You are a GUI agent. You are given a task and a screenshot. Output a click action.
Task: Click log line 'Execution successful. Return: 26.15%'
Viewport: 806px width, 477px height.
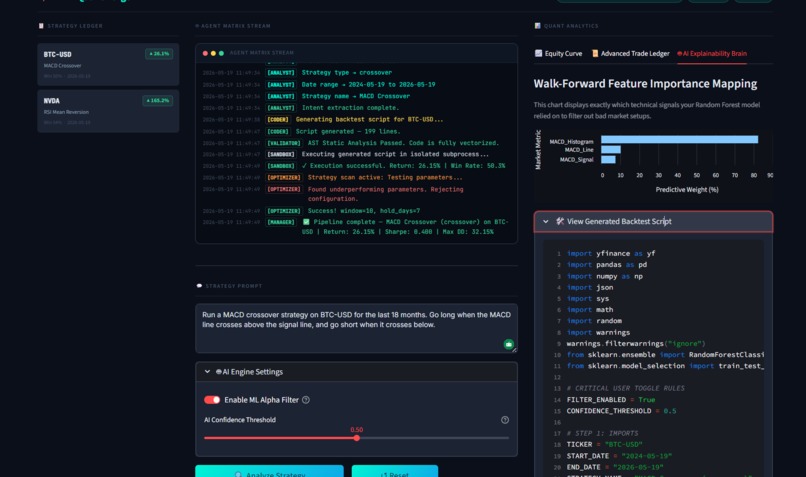(x=403, y=166)
